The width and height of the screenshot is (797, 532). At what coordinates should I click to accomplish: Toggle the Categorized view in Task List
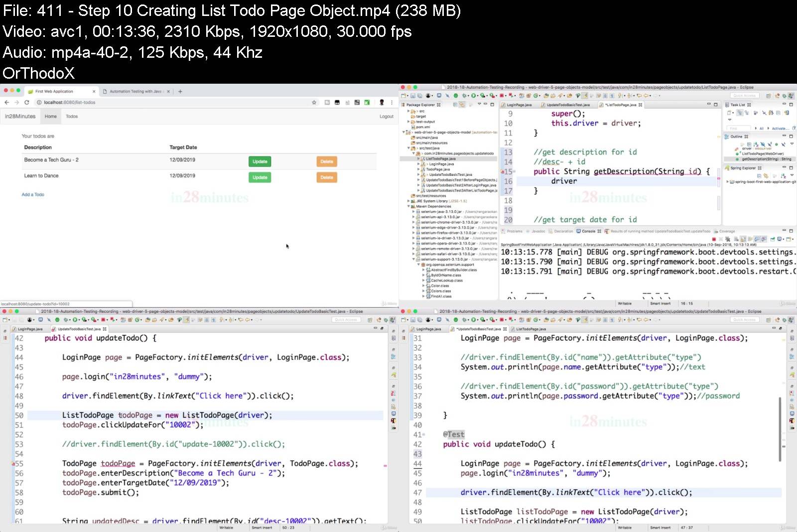(740, 113)
